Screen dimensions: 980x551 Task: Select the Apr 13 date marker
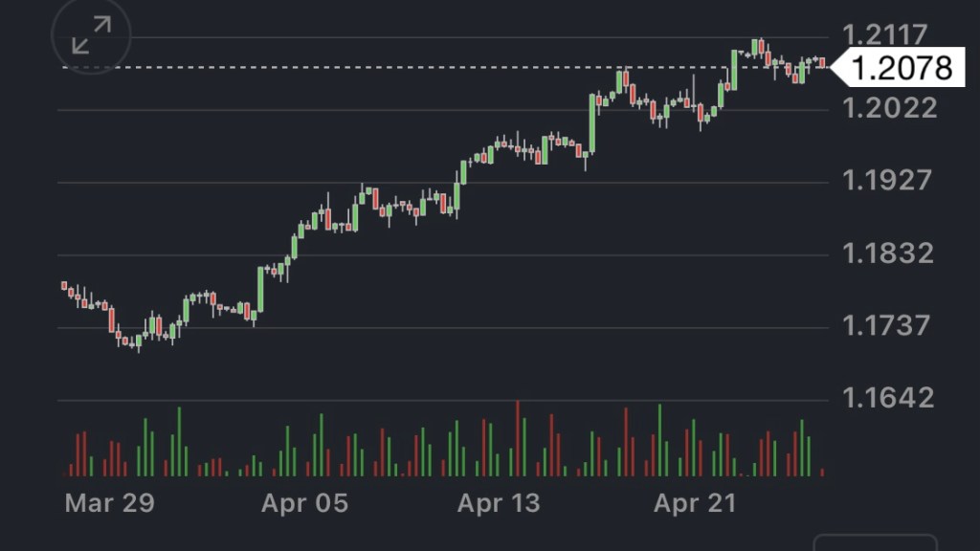499,503
